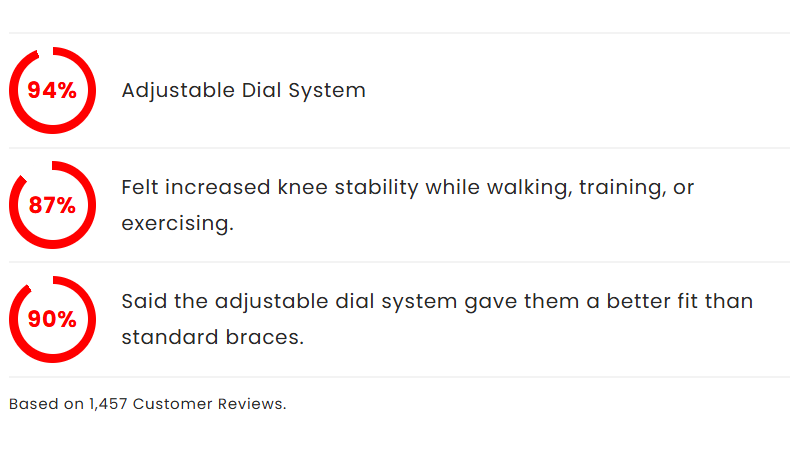Screen dimensions: 804x464
Task: Click the number "1,457" in the footnote
Action: pos(108,404)
